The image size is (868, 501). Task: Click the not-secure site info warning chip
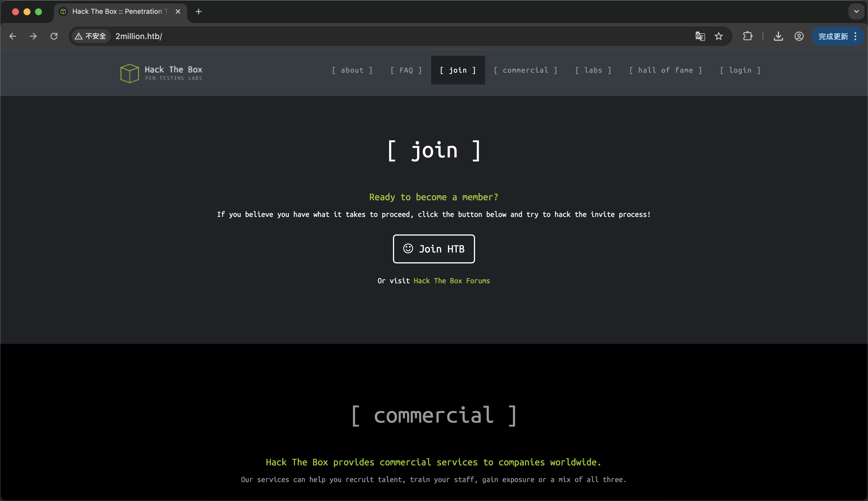click(91, 36)
